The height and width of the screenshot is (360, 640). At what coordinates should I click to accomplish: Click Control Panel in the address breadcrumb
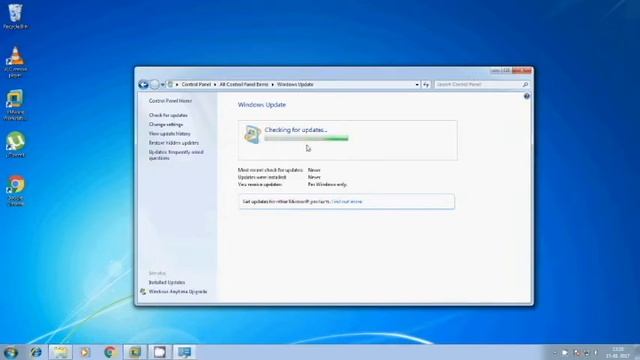pyautogui.click(x=196, y=84)
